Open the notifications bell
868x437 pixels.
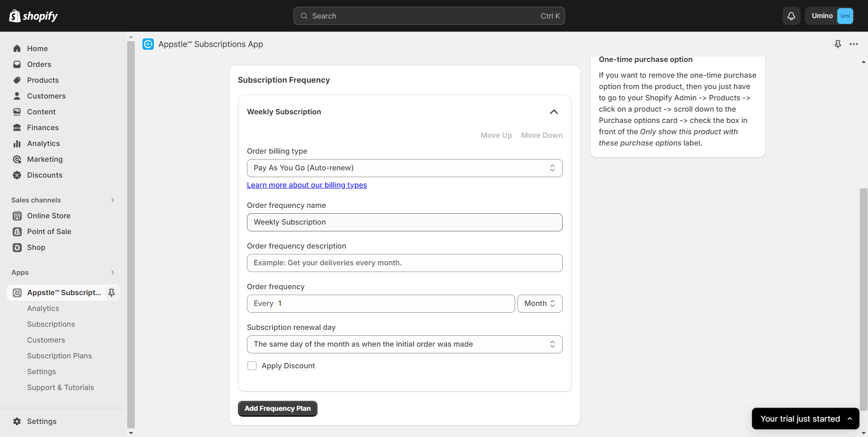[791, 16]
